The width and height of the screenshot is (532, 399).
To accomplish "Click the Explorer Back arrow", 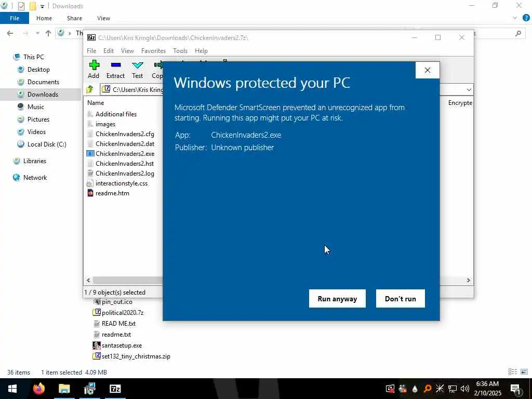I will [x=10, y=33].
